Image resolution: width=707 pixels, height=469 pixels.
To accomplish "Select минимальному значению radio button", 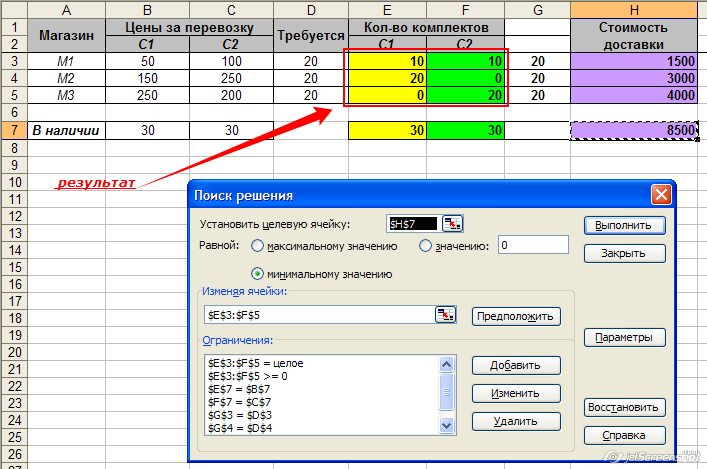I will click(257, 274).
